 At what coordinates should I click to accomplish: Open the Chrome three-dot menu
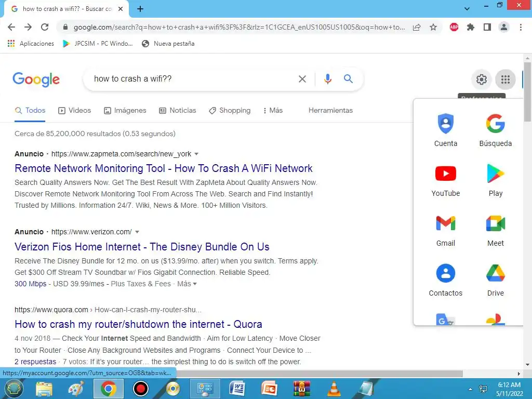pyautogui.click(x=521, y=27)
